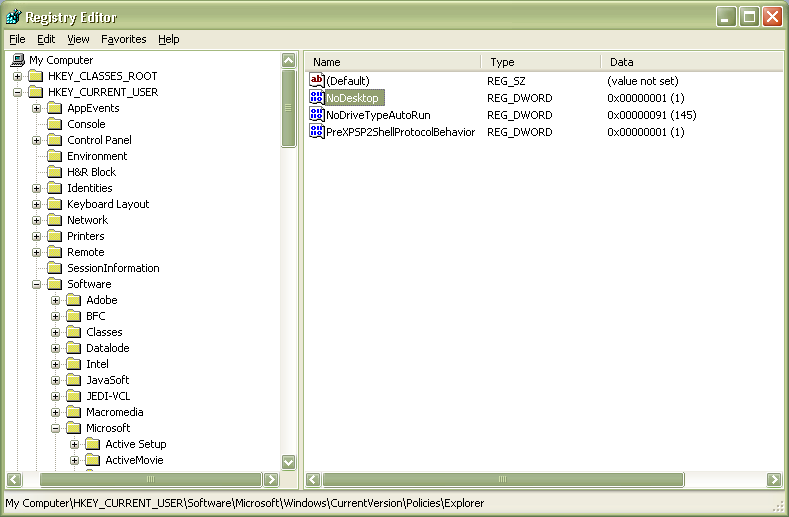Open the View menu
Image resolution: width=789 pixels, height=517 pixels.
click(78, 39)
